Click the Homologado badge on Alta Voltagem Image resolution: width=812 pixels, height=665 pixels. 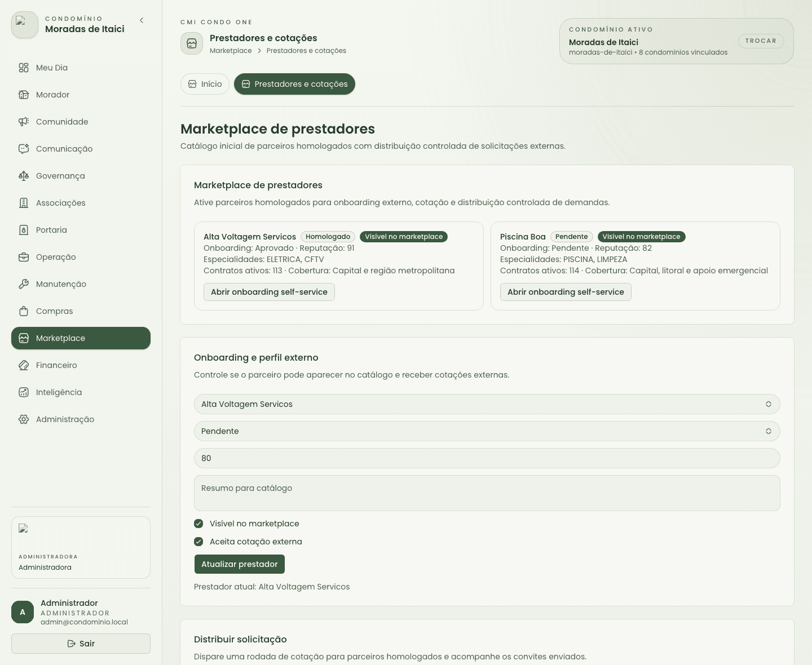pos(328,237)
